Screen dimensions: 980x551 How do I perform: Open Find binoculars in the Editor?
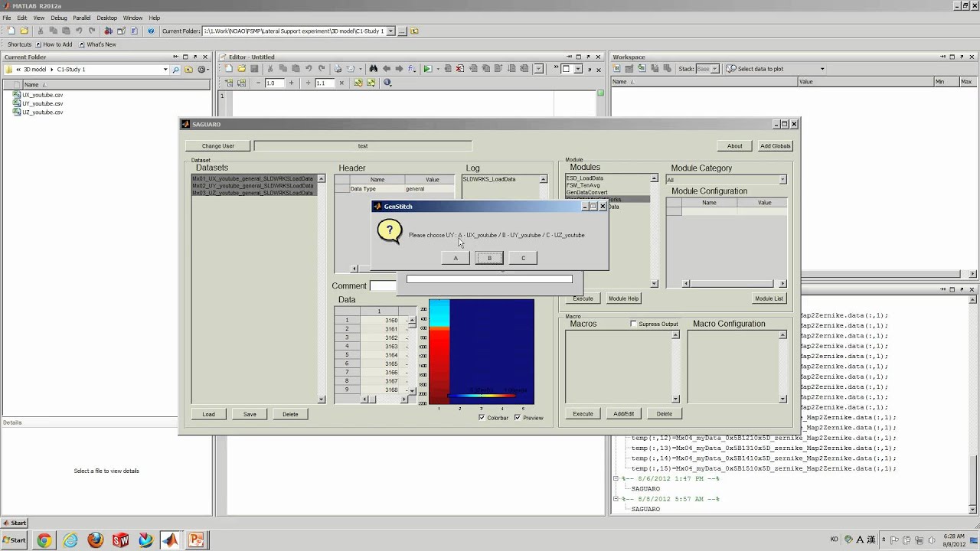click(x=372, y=69)
